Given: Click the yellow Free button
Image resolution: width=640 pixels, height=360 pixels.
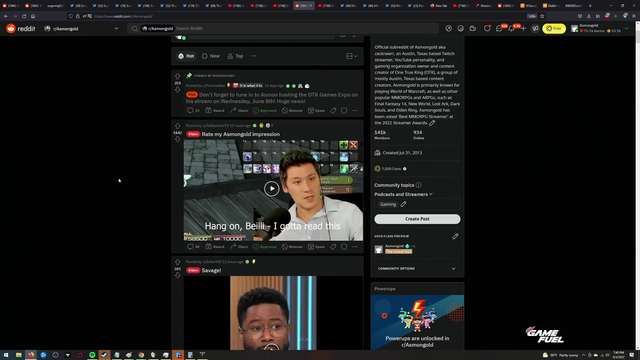Looking at the screenshot, I should pos(554,29).
